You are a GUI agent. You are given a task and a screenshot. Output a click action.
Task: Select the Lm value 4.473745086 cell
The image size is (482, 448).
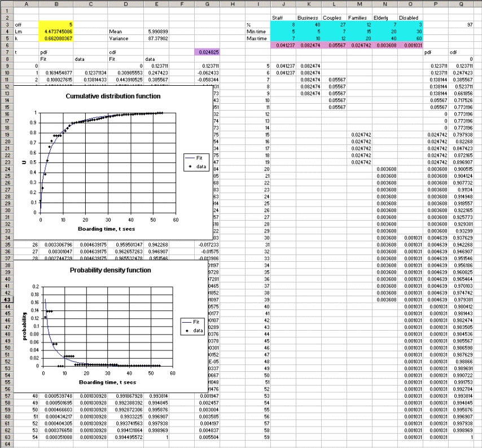point(56,32)
